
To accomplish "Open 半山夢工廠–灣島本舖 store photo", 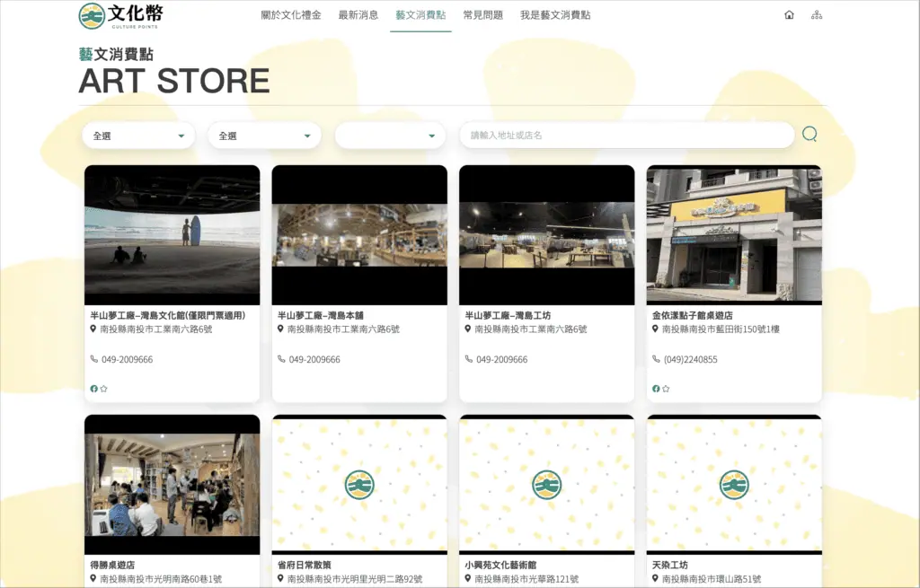I will 359,235.
